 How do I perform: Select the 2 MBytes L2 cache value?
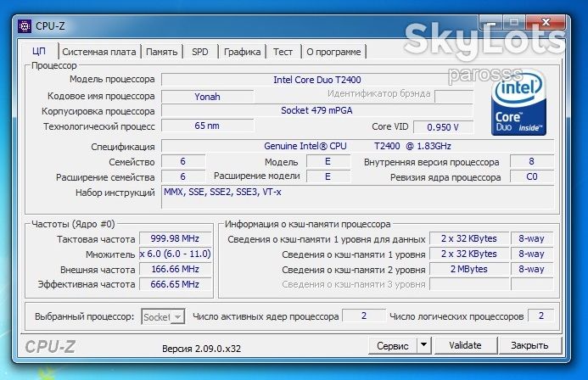469,269
